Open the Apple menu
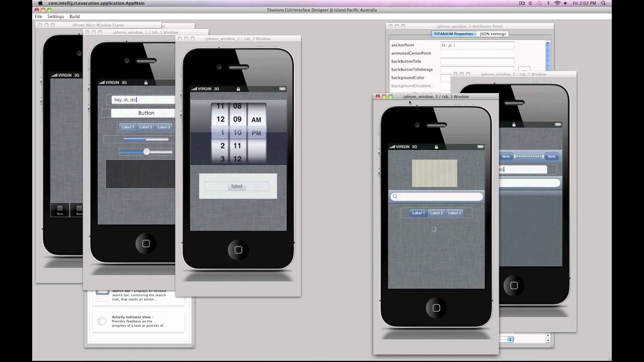The image size is (644, 362). (40, 3)
